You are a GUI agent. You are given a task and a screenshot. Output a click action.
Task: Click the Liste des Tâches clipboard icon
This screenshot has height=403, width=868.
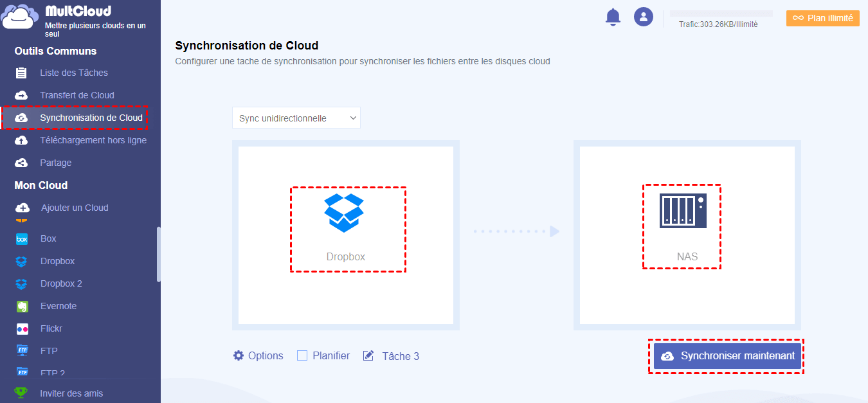point(21,73)
